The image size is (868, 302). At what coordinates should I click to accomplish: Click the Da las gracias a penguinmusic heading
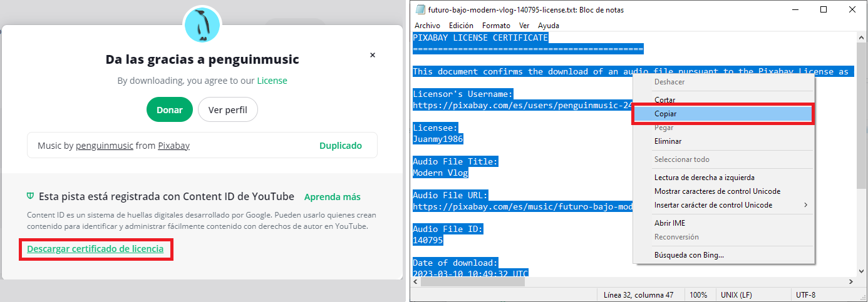pyautogui.click(x=202, y=59)
